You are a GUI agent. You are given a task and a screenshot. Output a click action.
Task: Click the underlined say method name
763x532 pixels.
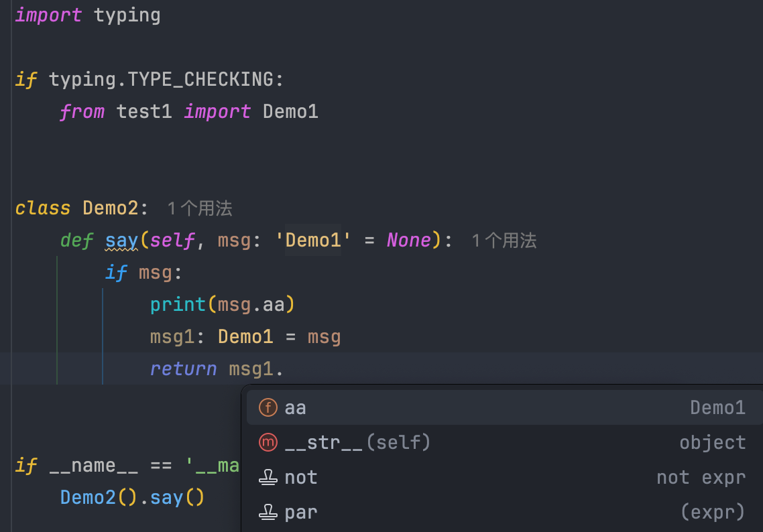[121, 240]
